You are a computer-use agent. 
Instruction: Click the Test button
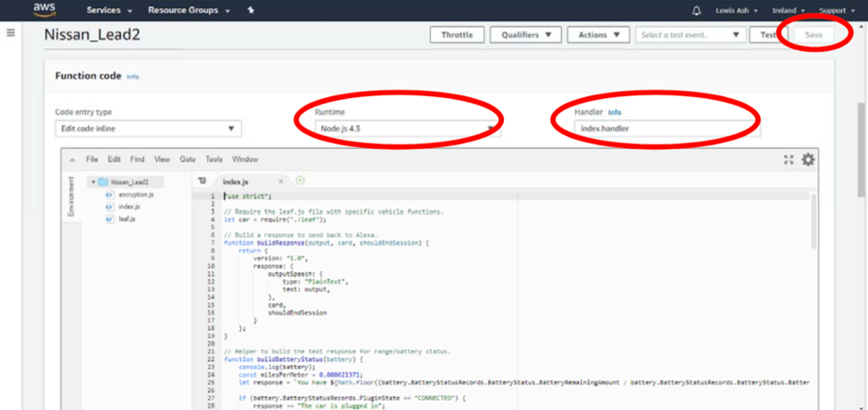click(x=768, y=35)
